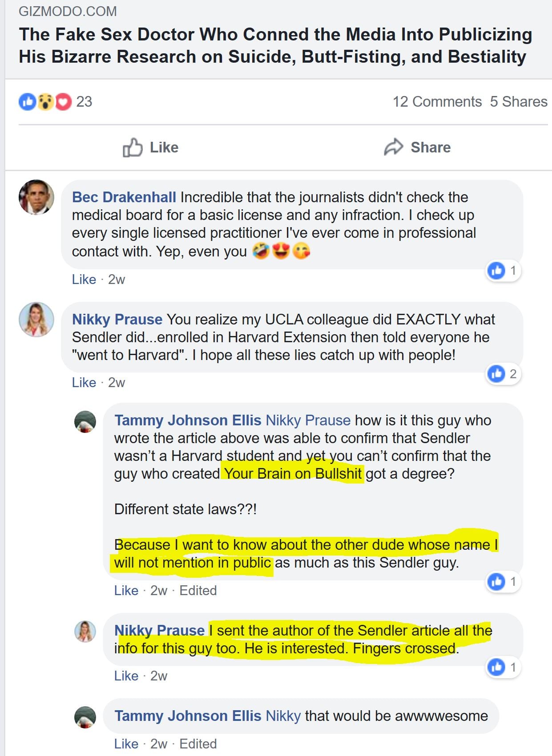Open Tammy Johnson Ellis's avatar on first reply

tap(85, 421)
